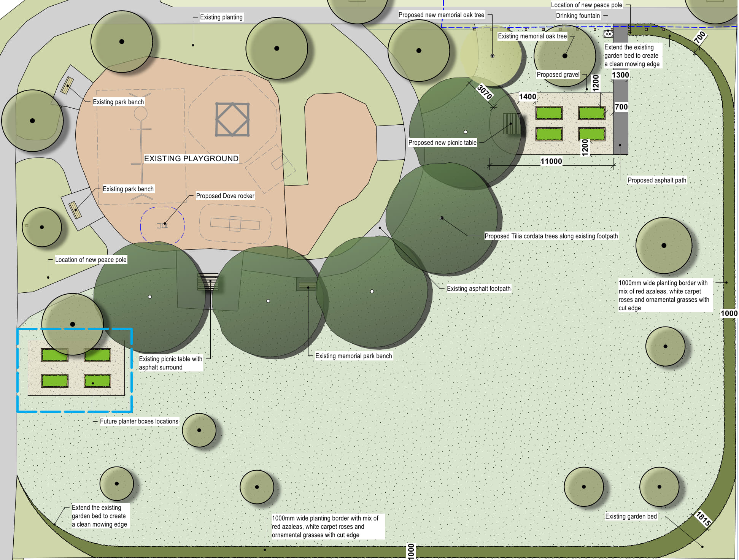Click the proposed new picnic table symbol
The image size is (739, 560).
pyautogui.click(x=512, y=123)
